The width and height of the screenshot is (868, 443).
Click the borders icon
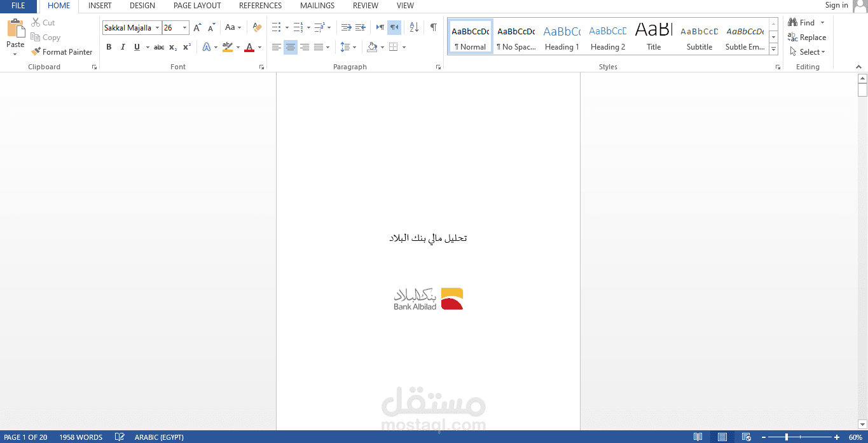click(394, 47)
